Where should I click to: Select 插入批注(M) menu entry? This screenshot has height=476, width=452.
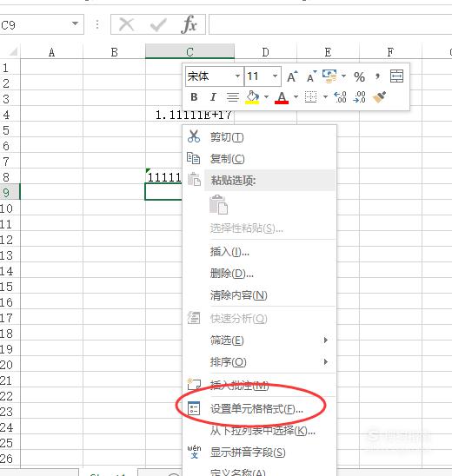[260, 386]
